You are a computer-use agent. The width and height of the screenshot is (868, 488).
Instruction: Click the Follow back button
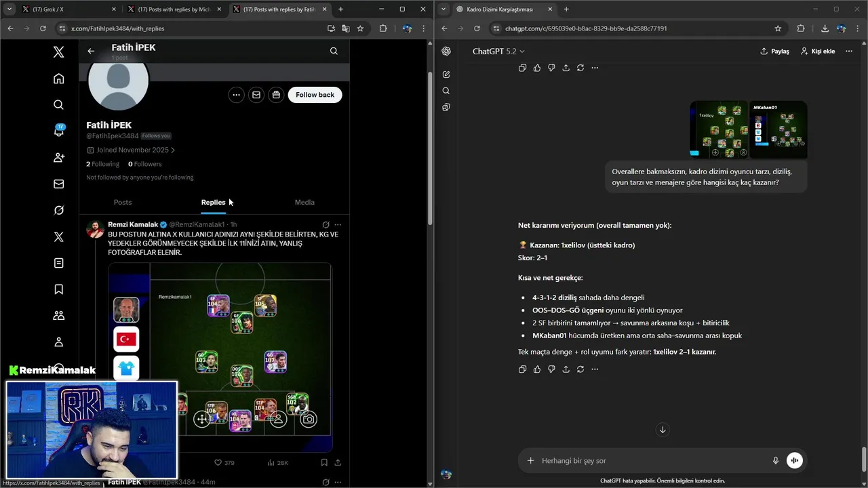pyautogui.click(x=315, y=95)
